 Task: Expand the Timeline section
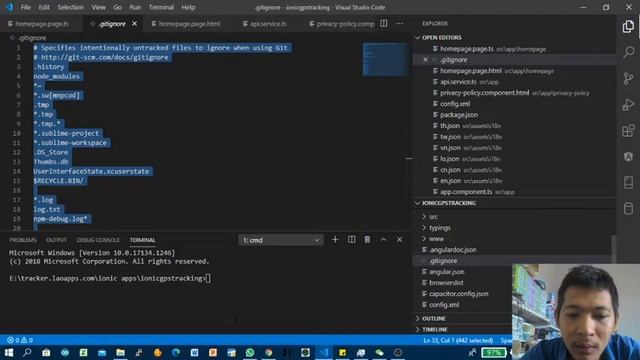tap(435, 329)
